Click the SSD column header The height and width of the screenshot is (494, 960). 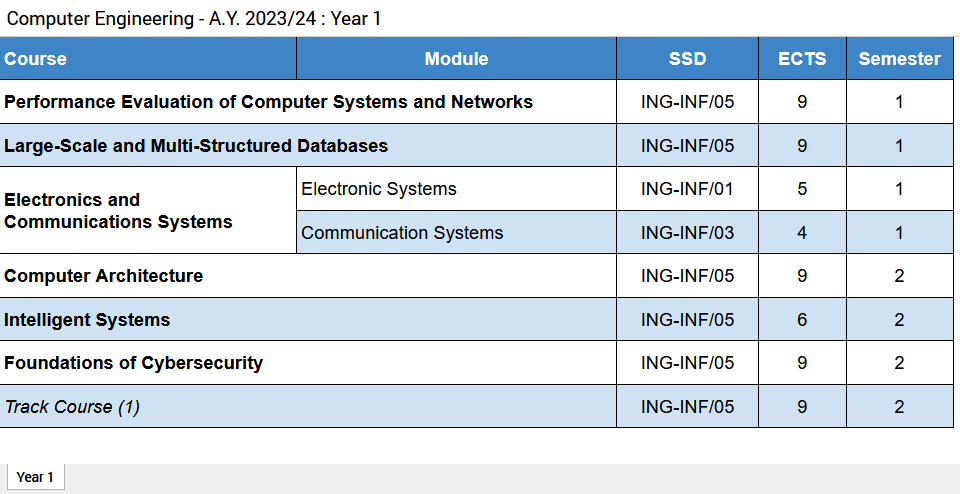tap(687, 59)
